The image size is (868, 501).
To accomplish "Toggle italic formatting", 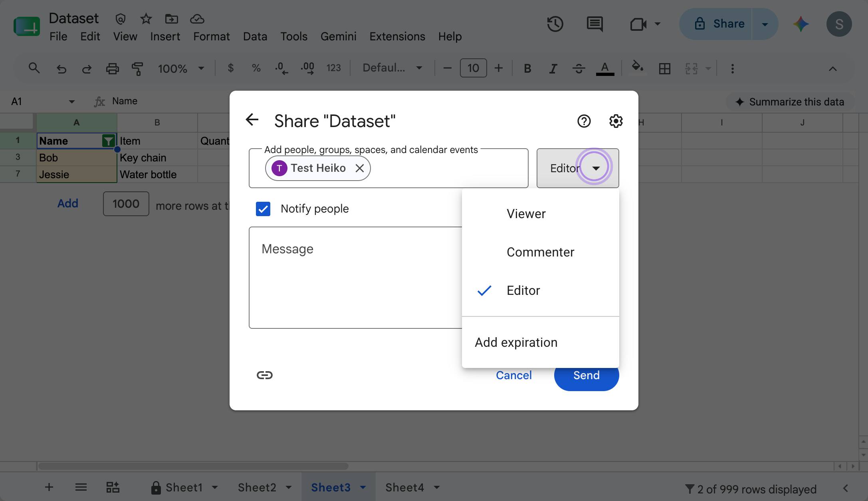I will point(553,69).
